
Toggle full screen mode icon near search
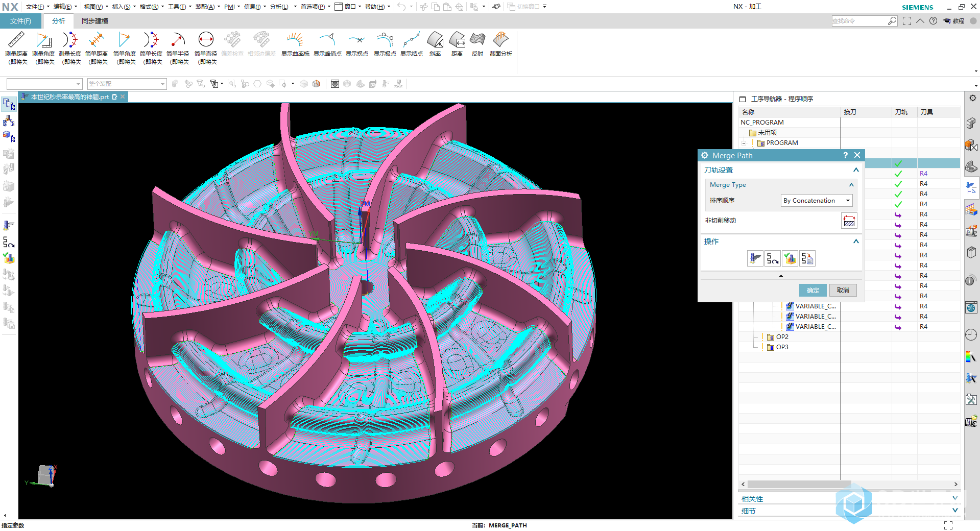pos(907,21)
